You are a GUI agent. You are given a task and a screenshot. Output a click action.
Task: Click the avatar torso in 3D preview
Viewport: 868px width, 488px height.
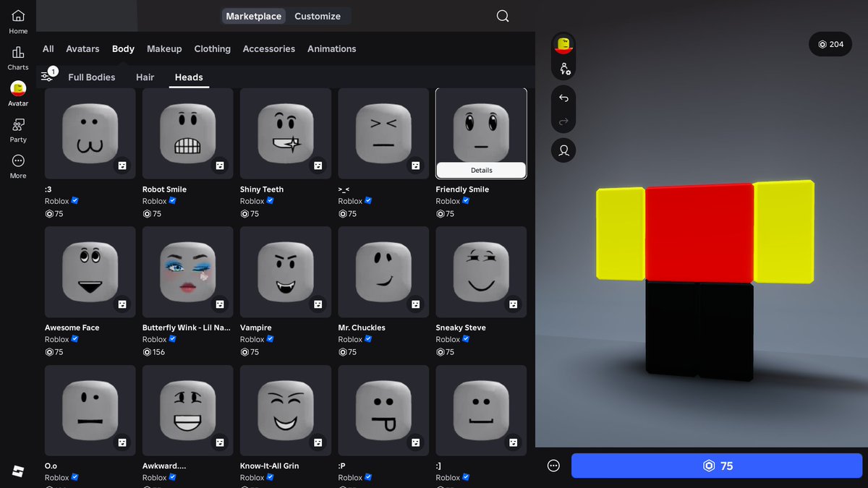(699, 233)
